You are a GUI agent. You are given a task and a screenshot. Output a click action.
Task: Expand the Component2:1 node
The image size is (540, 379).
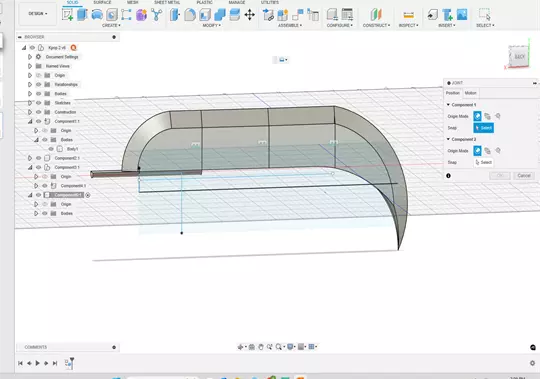click(x=30, y=158)
